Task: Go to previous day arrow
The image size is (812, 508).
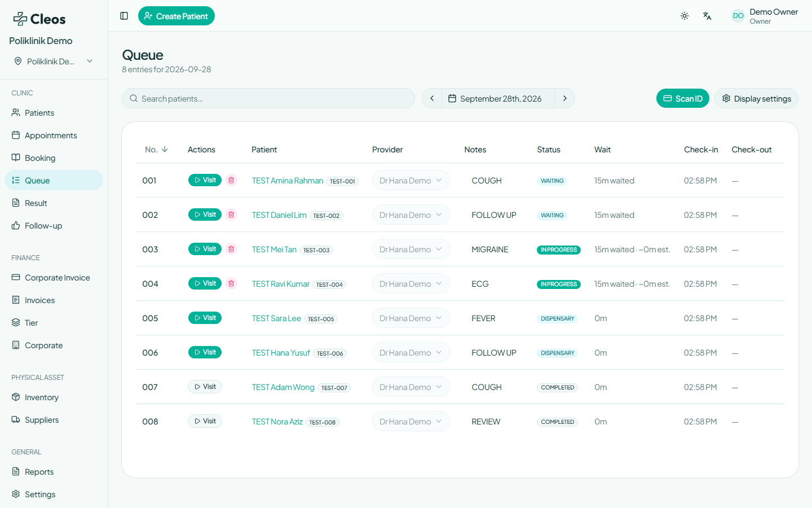Action: (x=432, y=98)
